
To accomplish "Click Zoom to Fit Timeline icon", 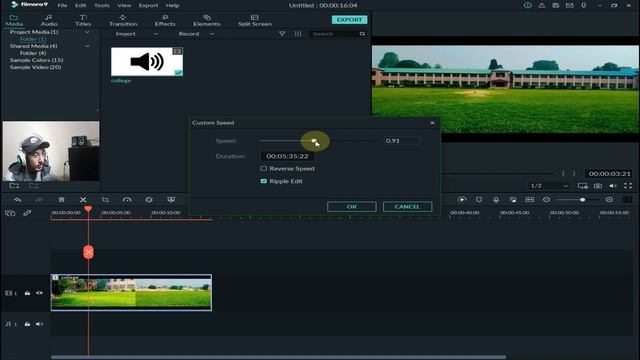I will (x=529, y=200).
